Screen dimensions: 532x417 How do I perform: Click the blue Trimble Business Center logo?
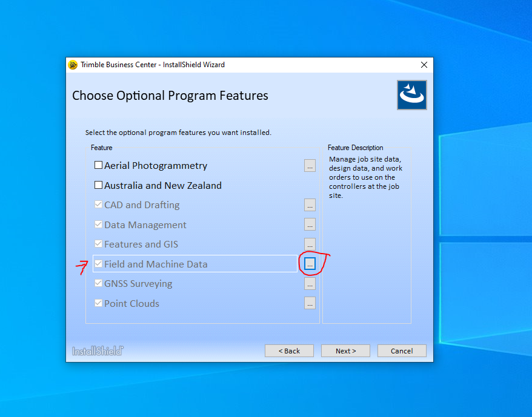(412, 95)
